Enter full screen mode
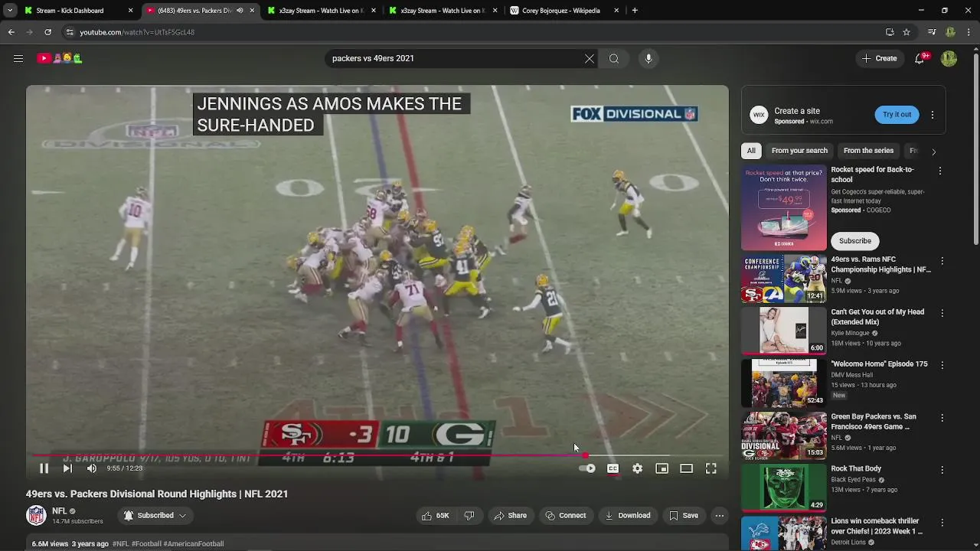The image size is (980, 551). (x=710, y=468)
